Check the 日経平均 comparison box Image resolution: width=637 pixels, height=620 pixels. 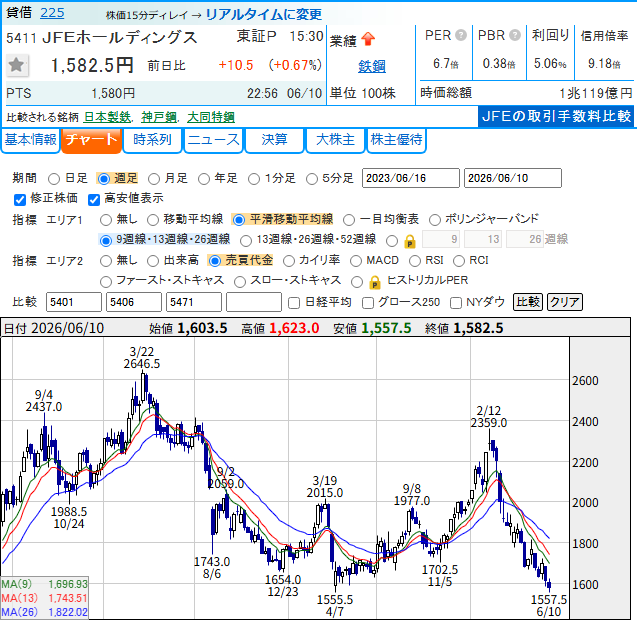pyautogui.click(x=294, y=303)
